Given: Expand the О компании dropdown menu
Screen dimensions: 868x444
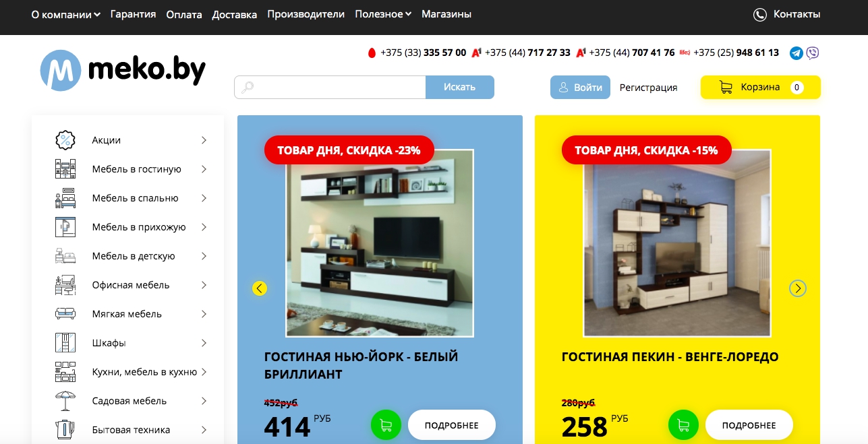Looking at the screenshot, I should tap(66, 14).
